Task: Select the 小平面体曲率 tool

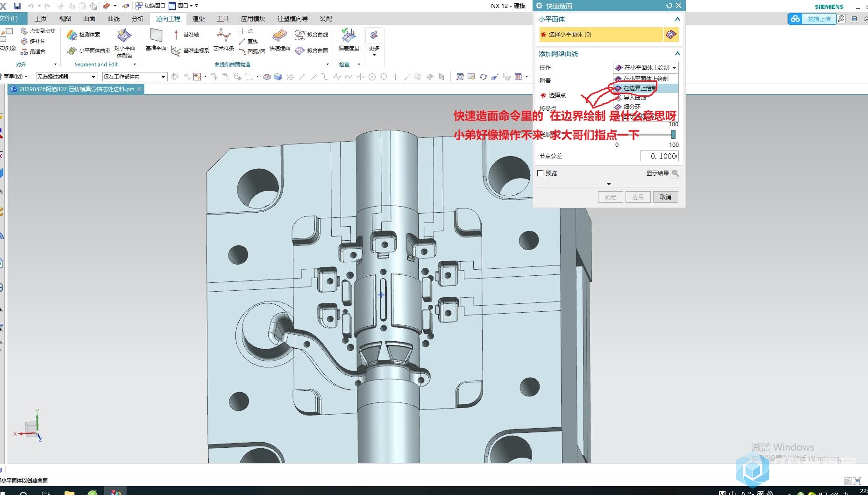Action: (89, 50)
